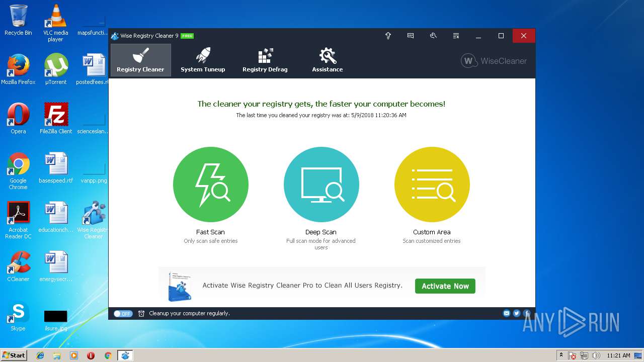This screenshot has height=362, width=644.
Task: Open the Registry Cleaner tab
Action: click(140, 60)
